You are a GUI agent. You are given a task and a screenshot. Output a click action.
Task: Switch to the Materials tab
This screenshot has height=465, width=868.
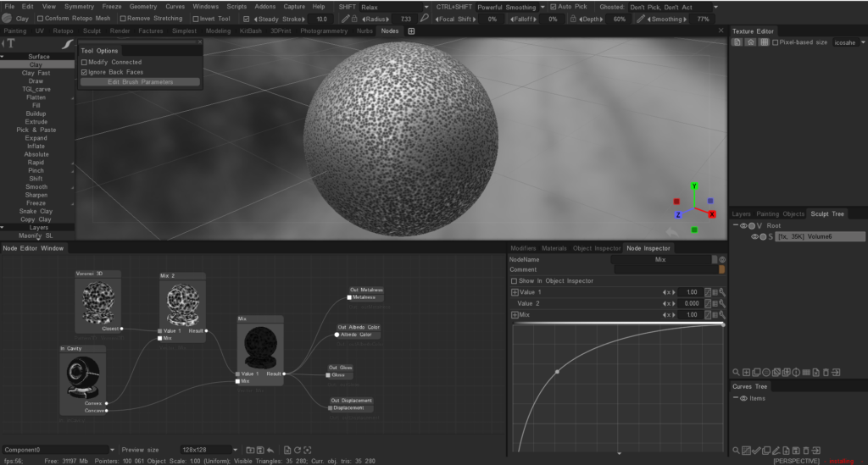pos(554,248)
